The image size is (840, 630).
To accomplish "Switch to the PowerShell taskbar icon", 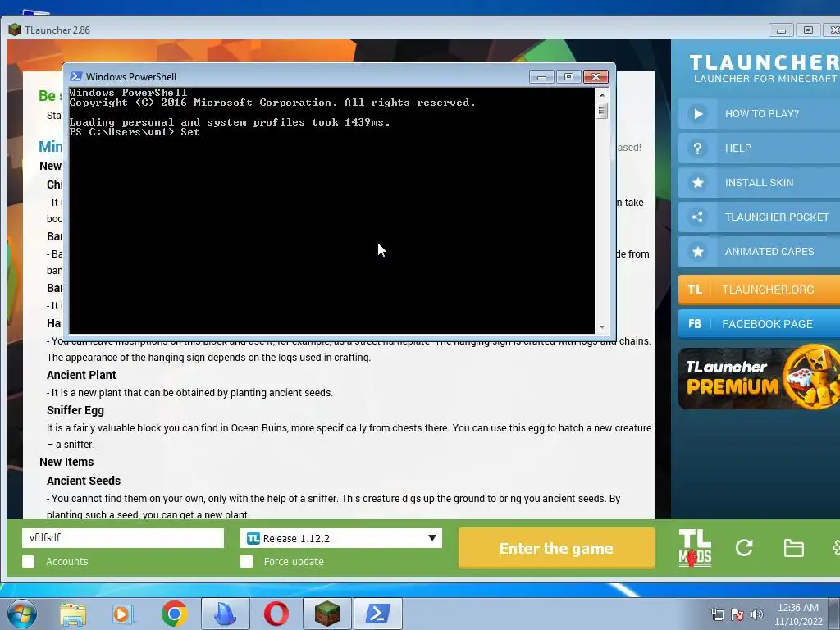I will click(x=377, y=614).
